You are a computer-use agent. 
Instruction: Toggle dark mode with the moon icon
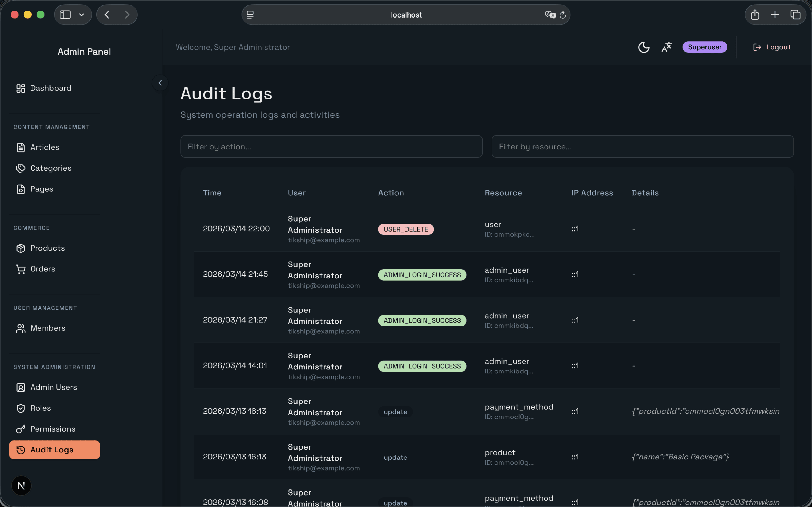[x=643, y=47]
